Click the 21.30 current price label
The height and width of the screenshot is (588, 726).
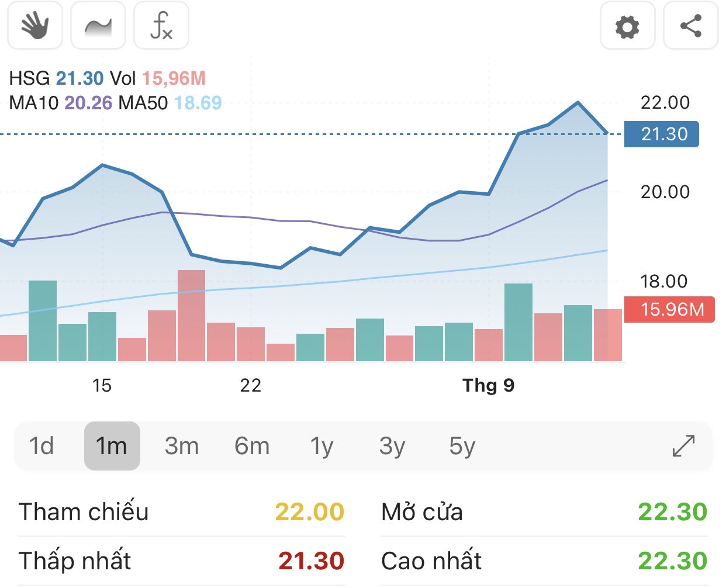pos(661,134)
